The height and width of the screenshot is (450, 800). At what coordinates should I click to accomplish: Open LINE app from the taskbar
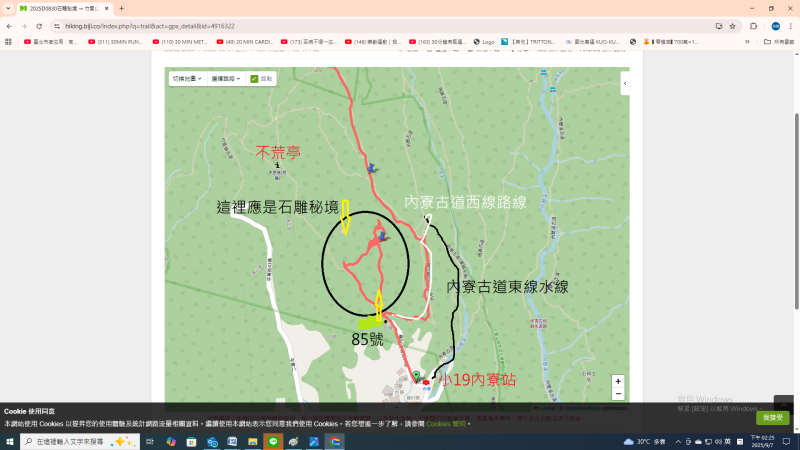point(273,441)
